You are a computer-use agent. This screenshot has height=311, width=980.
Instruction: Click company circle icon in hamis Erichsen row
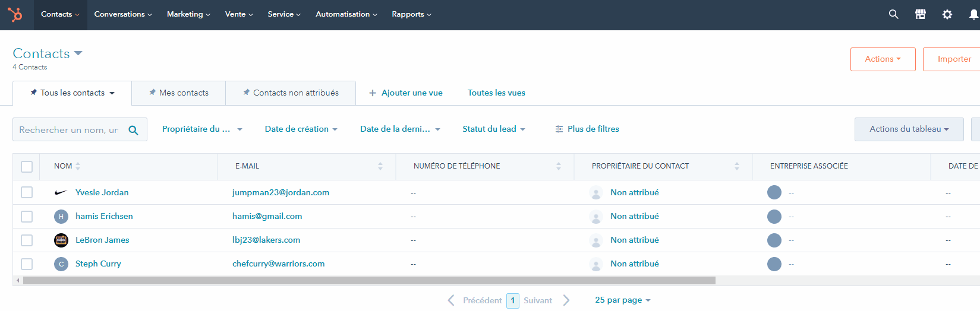pos(774,217)
